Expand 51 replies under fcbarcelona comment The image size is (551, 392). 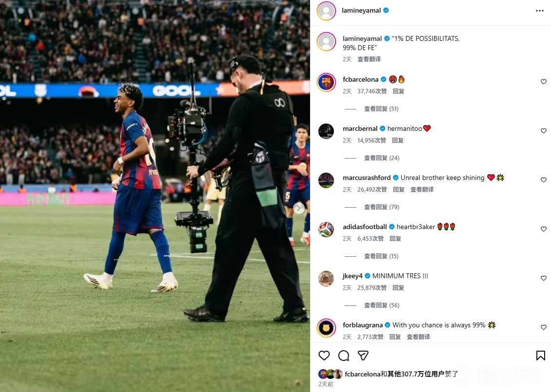[381, 109]
